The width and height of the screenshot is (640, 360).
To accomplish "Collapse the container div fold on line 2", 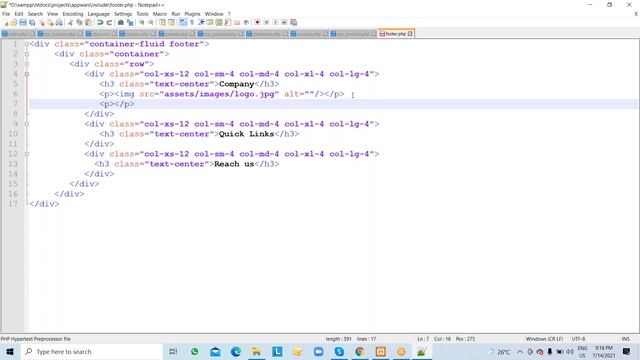I will 27,54.
